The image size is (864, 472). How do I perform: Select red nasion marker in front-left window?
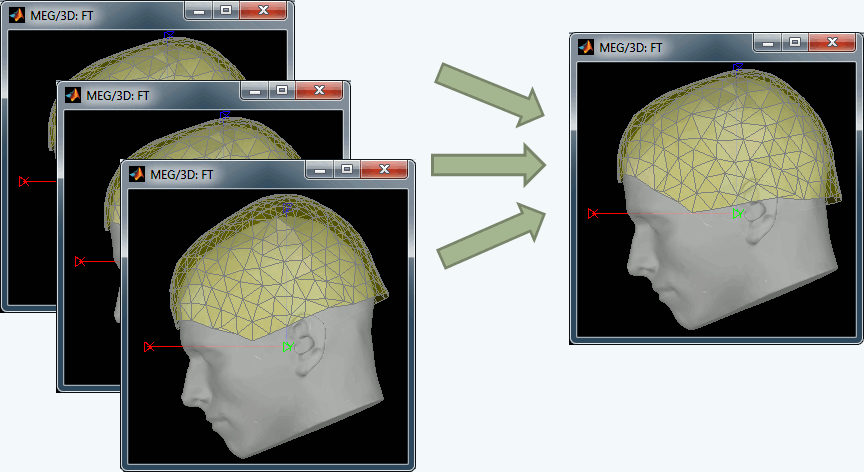148,347
